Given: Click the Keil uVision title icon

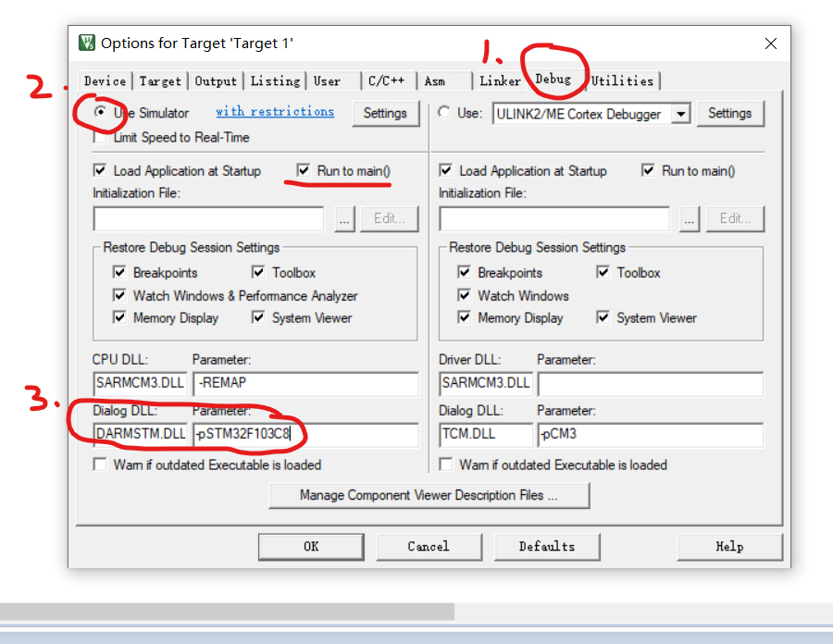Looking at the screenshot, I should (x=86, y=43).
